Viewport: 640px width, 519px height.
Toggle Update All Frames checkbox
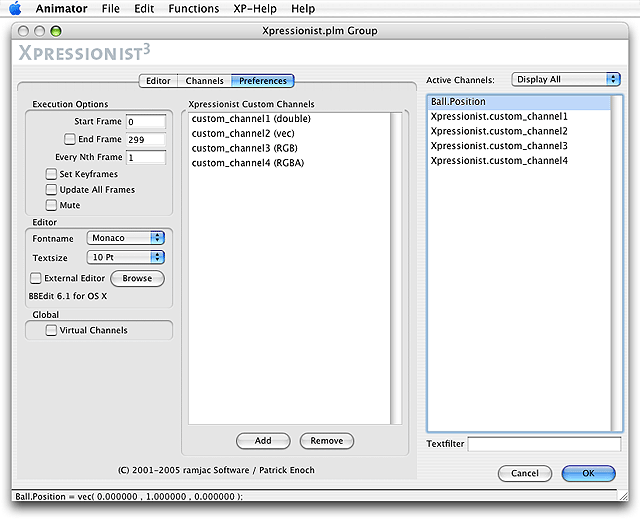click(51, 190)
